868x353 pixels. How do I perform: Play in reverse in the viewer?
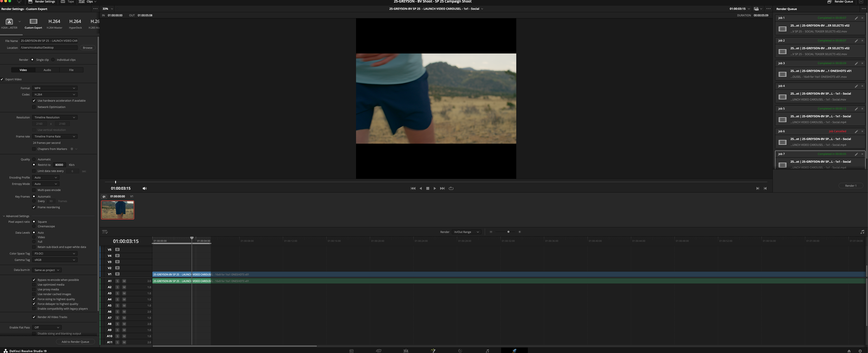click(x=421, y=189)
